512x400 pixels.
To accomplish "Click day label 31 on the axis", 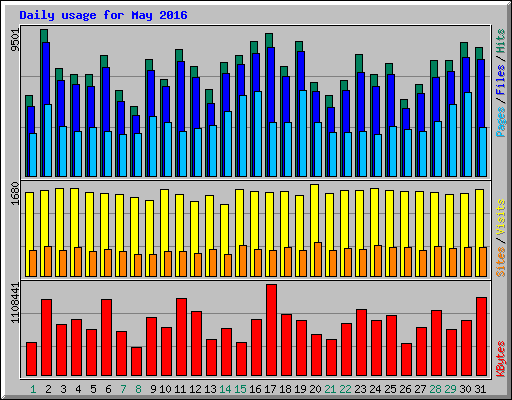I will pyautogui.click(x=480, y=389).
